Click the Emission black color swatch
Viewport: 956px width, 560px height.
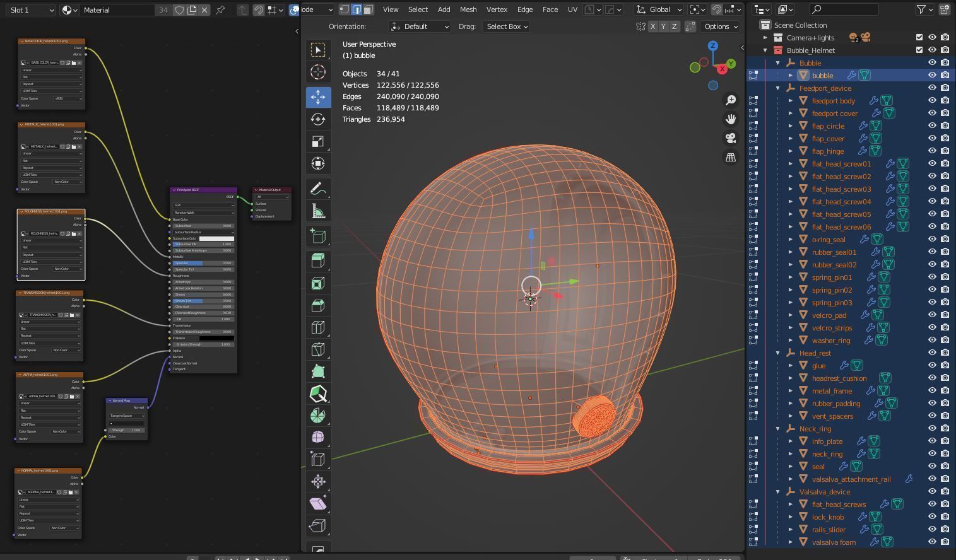click(216, 338)
